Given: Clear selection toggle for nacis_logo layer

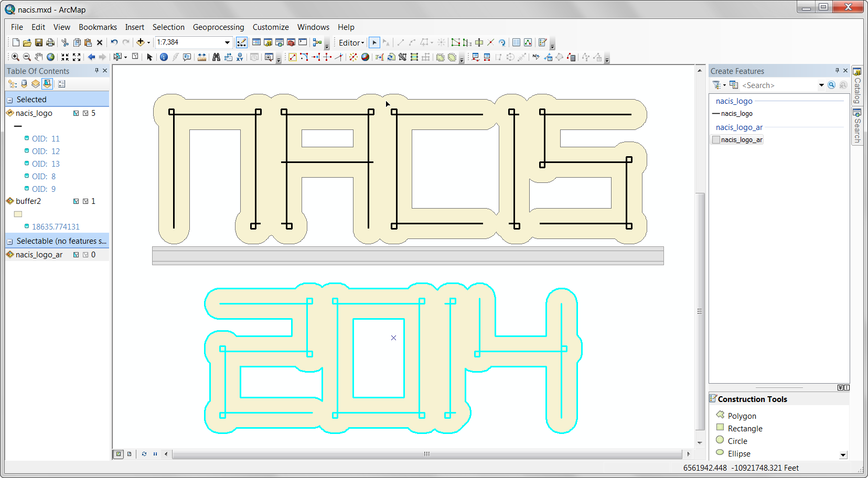Looking at the screenshot, I should [x=85, y=113].
